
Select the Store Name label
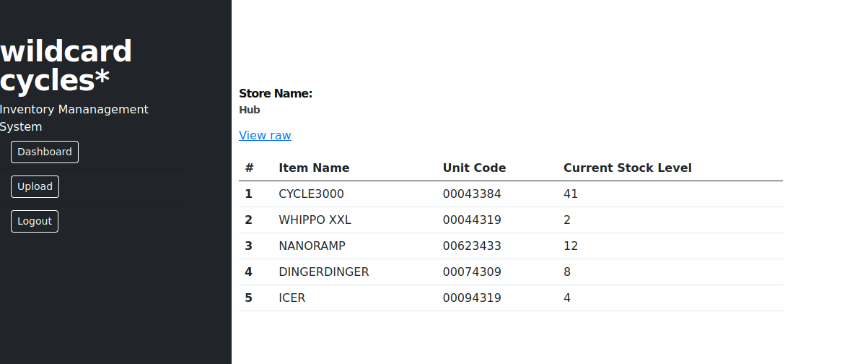point(276,93)
